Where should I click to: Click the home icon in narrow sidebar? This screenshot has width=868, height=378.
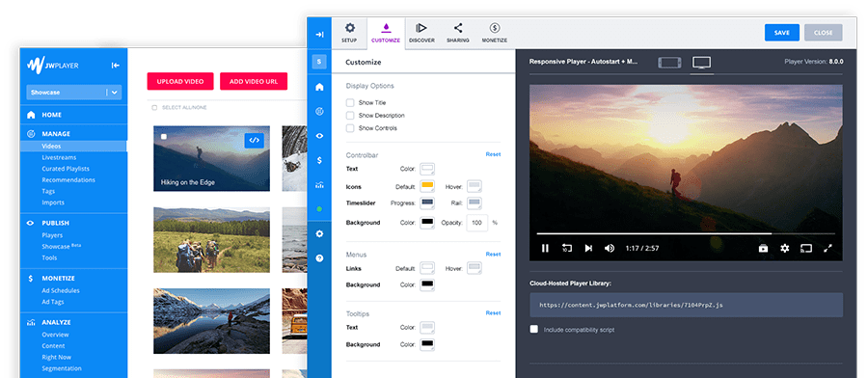click(x=319, y=87)
